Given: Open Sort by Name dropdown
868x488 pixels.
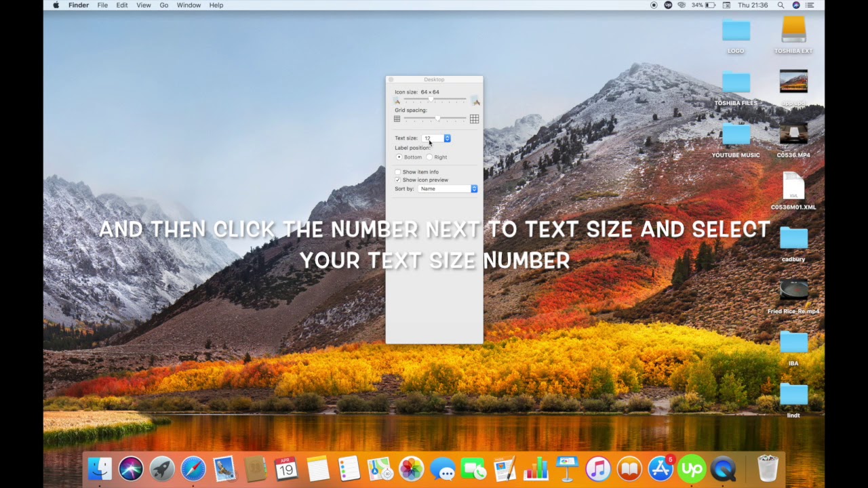Looking at the screenshot, I should (x=448, y=188).
